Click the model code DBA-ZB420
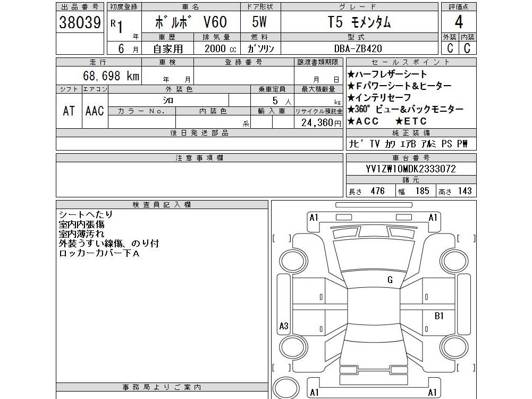This screenshot has height=399, width=532. point(358,48)
